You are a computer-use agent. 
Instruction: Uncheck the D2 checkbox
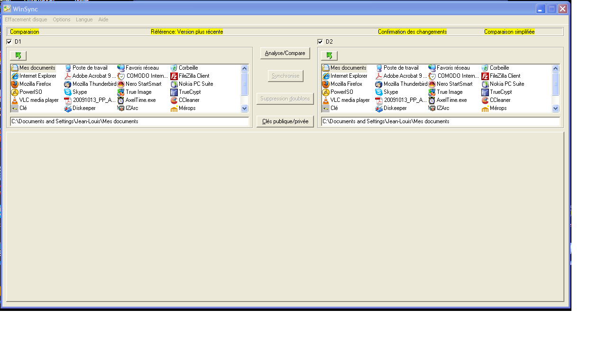pyautogui.click(x=320, y=42)
